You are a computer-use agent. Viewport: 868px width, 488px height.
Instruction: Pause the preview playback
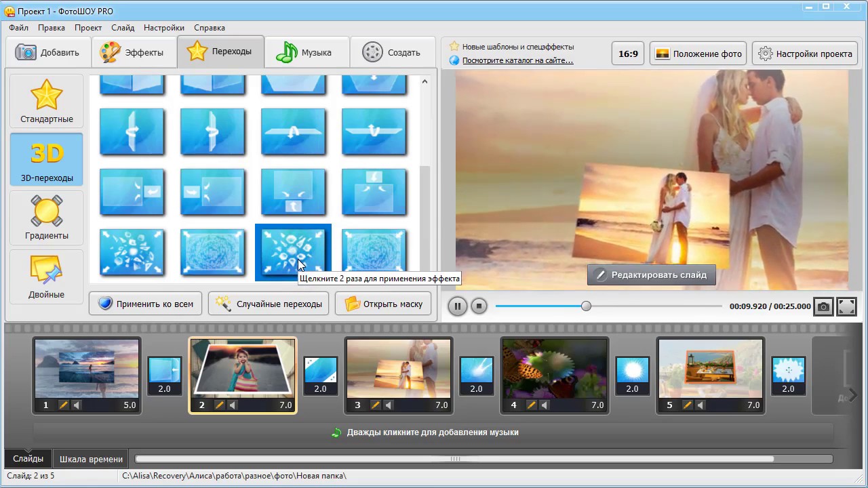(x=458, y=306)
